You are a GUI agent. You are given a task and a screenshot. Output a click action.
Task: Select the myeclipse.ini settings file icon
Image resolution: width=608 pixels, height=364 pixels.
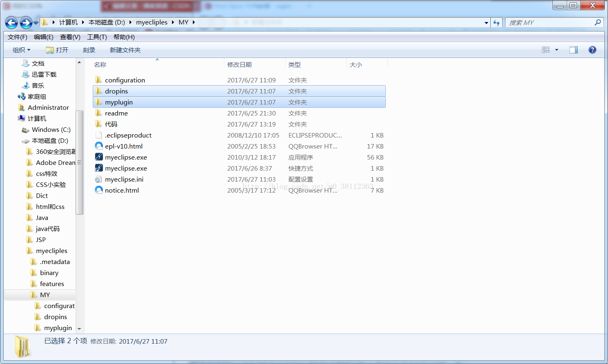click(x=98, y=179)
